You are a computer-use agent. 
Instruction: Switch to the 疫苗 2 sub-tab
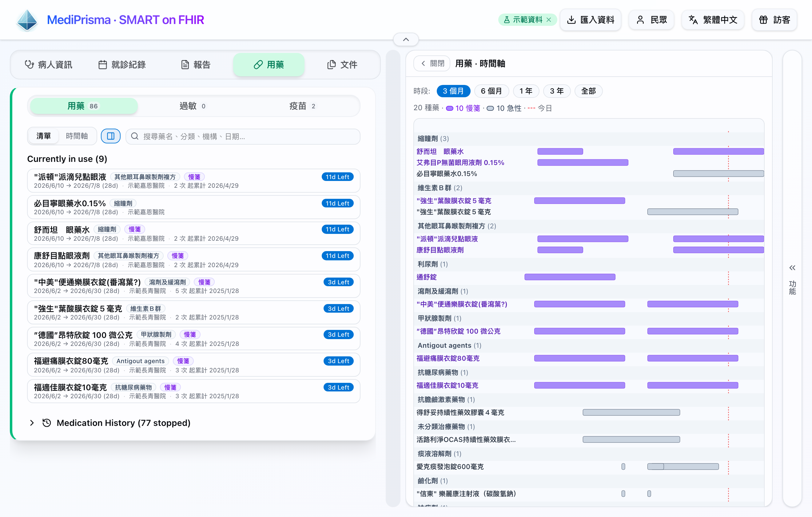pyautogui.click(x=302, y=106)
